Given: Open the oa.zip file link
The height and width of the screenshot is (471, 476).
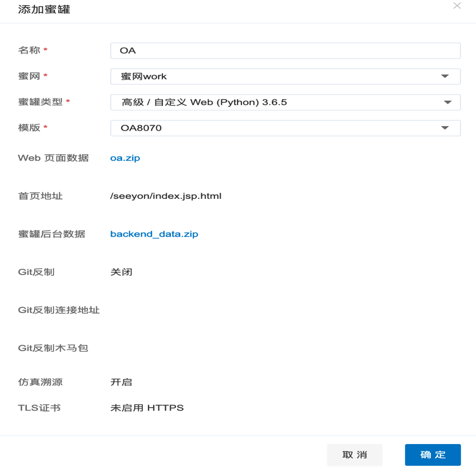Looking at the screenshot, I should click(x=125, y=158).
